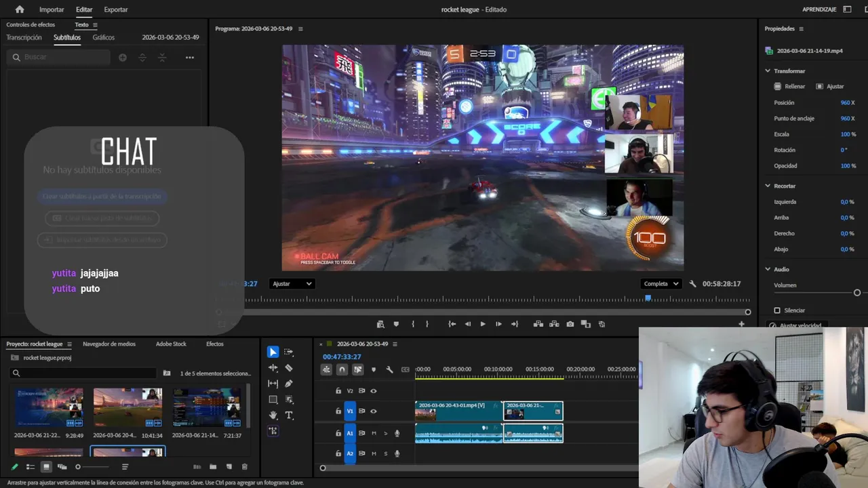Collapse the Audio section
The image size is (868, 488).
(768, 269)
